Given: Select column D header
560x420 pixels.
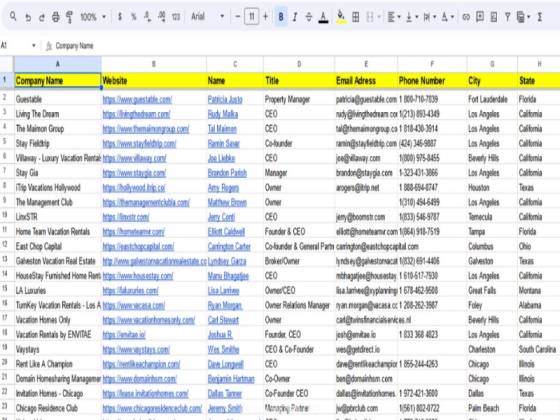Looking at the screenshot, I should (299, 64).
